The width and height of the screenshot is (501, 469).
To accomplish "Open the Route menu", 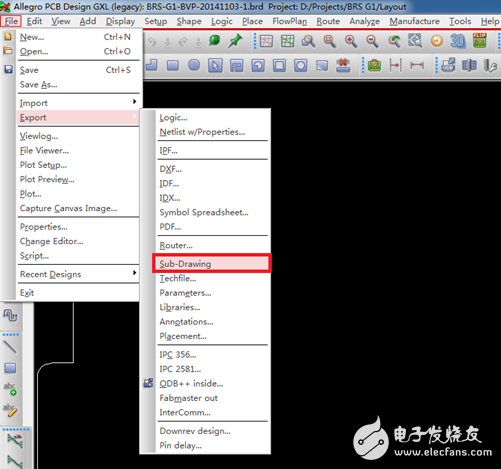I will click(x=328, y=21).
